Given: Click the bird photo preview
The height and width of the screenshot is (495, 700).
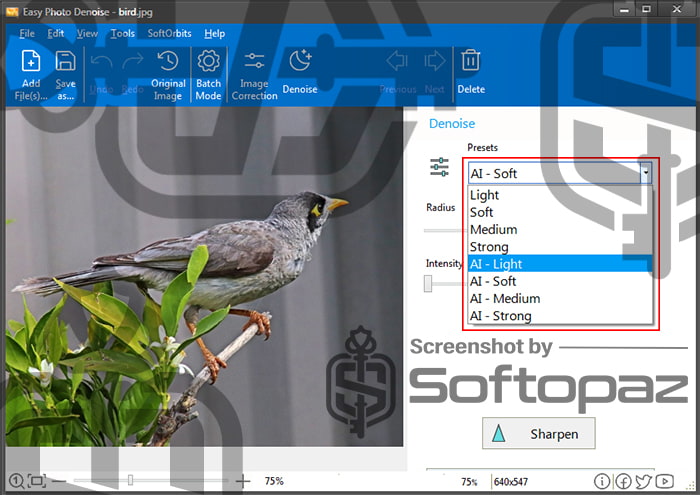Looking at the screenshot, I should (x=204, y=277).
